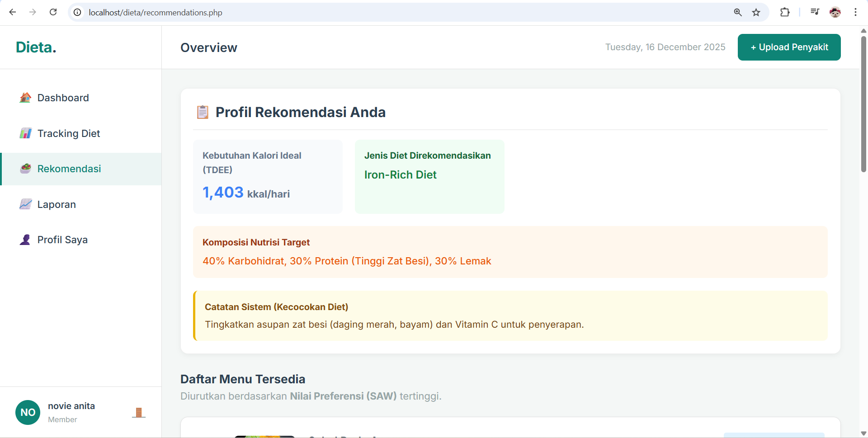
Task: Click the zoom magnifier icon
Action: 738,12
